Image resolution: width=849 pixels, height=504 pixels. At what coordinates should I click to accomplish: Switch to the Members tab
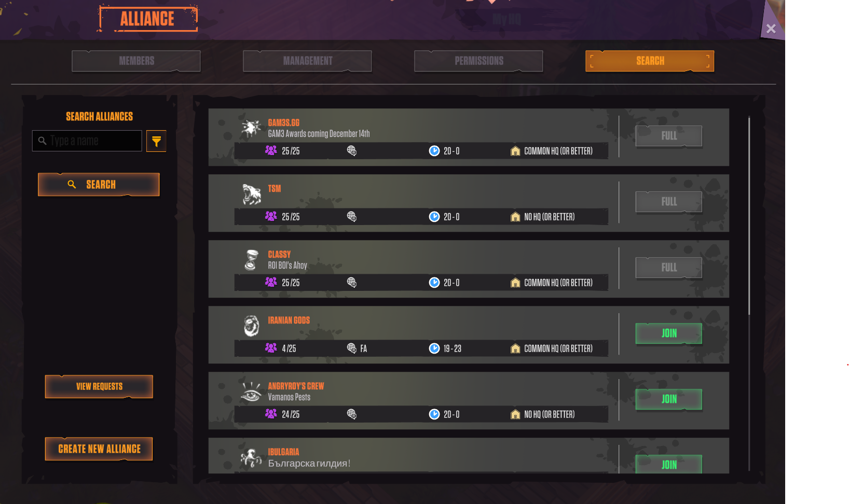coord(136,61)
